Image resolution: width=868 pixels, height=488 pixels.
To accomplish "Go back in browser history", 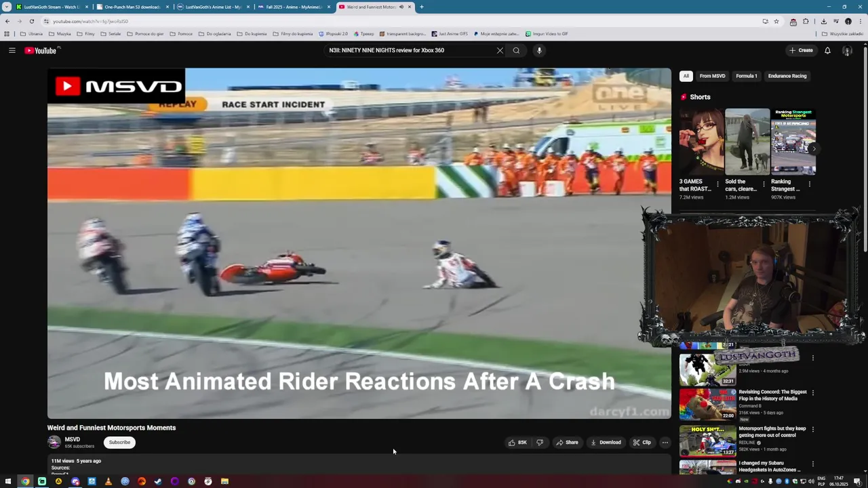I will pyautogui.click(x=7, y=21).
